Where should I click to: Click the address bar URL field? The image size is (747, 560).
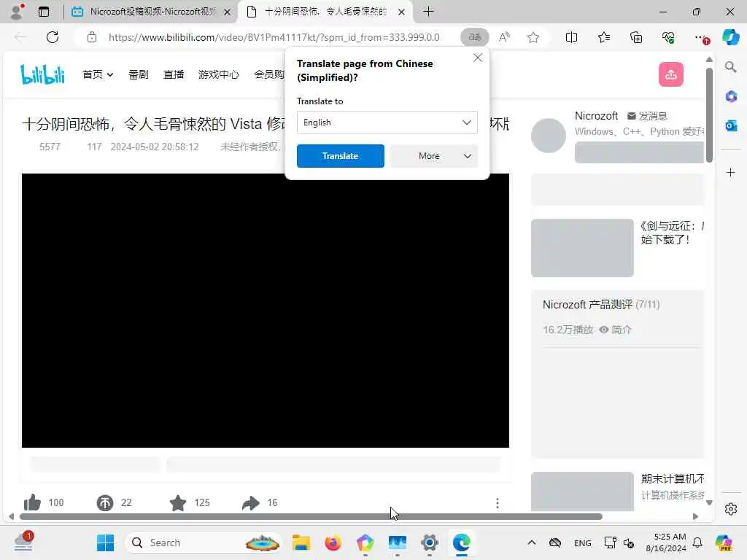tap(274, 37)
